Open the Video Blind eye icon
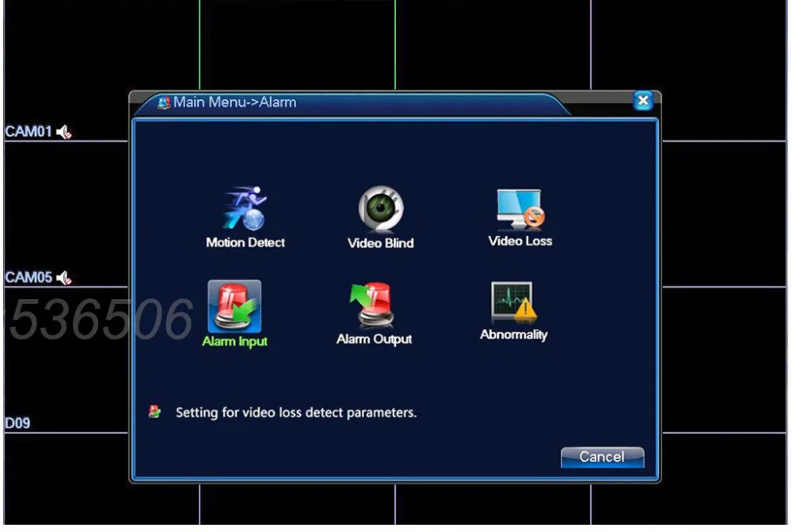792x532 pixels. pos(381,208)
